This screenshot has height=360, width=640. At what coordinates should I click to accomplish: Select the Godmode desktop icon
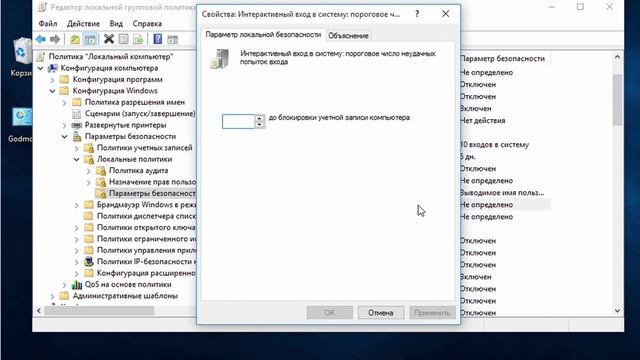[21, 117]
